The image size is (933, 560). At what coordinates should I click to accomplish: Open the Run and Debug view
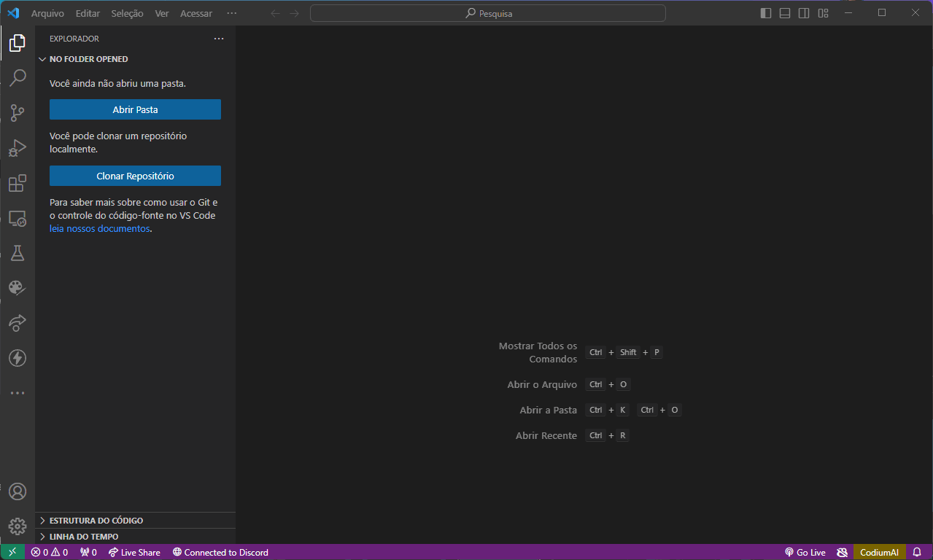(x=18, y=148)
